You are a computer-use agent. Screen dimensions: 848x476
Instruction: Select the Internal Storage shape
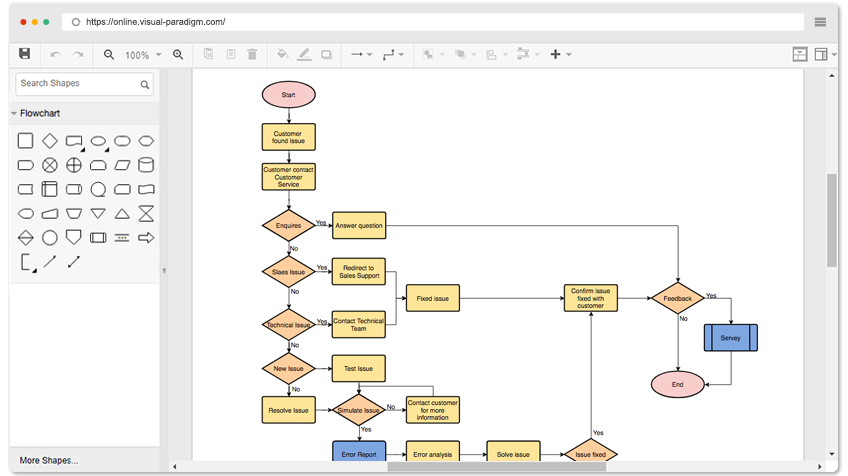(x=50, y=189)
